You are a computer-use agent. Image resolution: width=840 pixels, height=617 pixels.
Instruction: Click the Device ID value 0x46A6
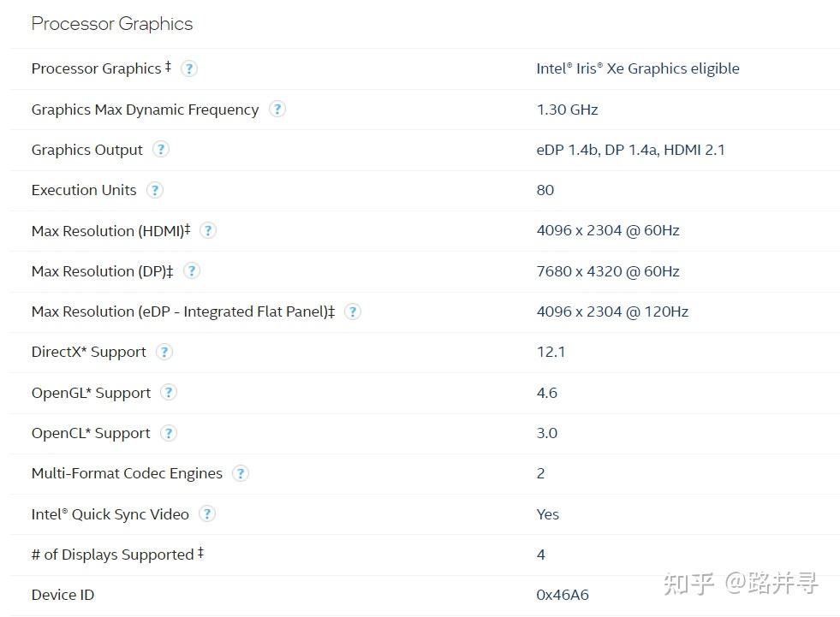pos(562,595)
